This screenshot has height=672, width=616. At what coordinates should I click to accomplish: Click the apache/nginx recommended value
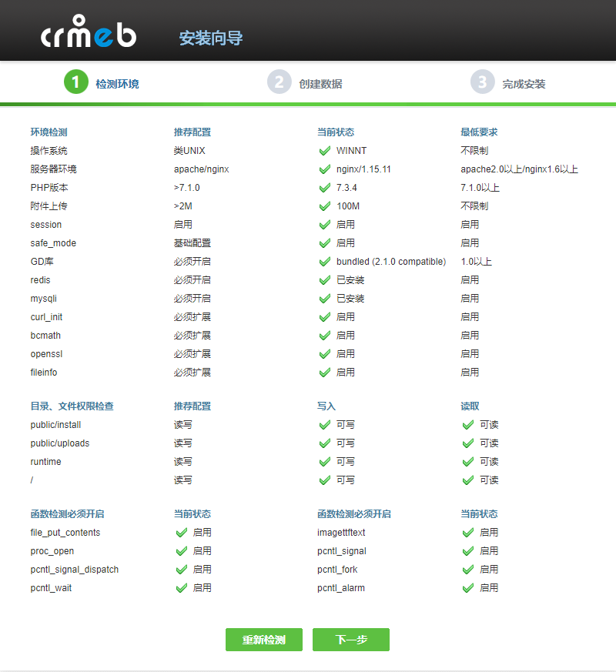tap(202, 169)
